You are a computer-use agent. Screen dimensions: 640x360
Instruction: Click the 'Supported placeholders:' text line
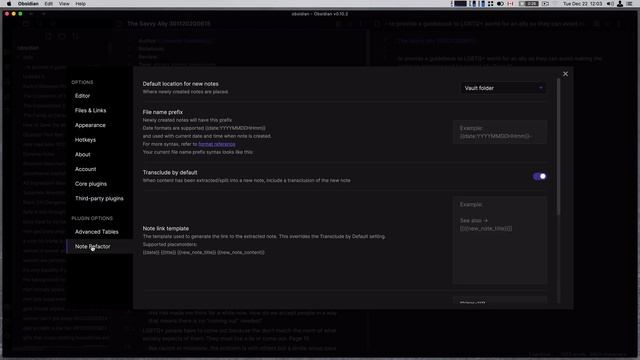point(170,244)
